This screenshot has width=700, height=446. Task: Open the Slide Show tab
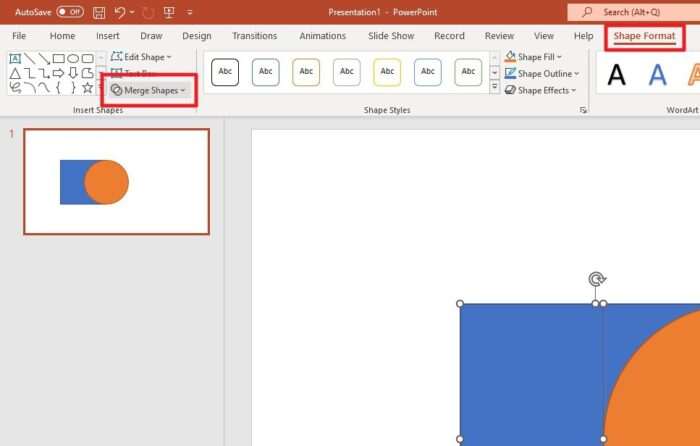391,36
